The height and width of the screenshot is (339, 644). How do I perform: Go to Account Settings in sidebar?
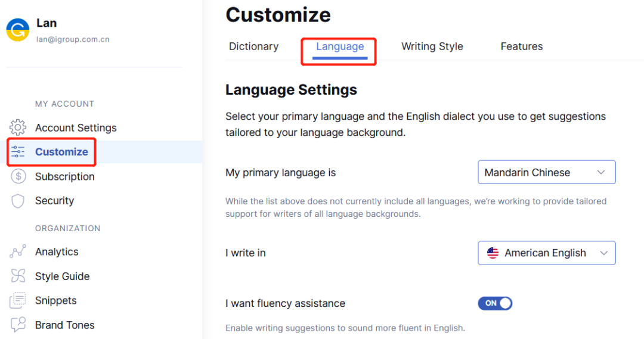[76, 127]
